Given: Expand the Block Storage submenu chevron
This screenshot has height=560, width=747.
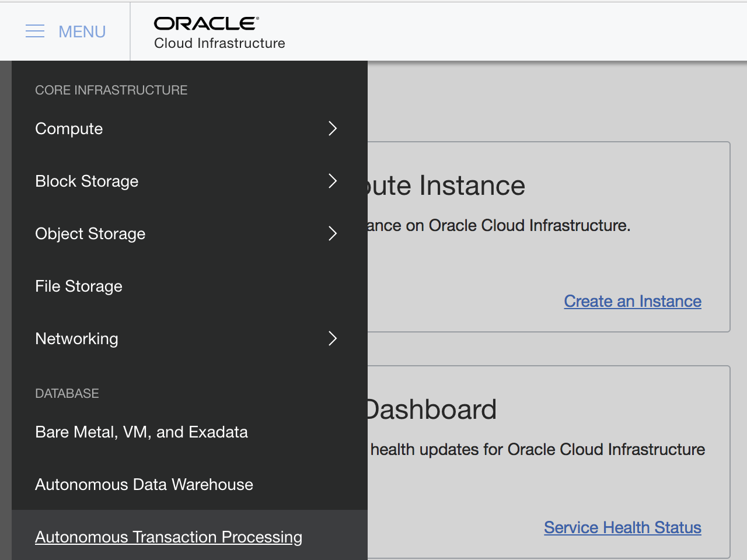Looking at the screenshot, I should pyautogui.click(x=333, y=181).
